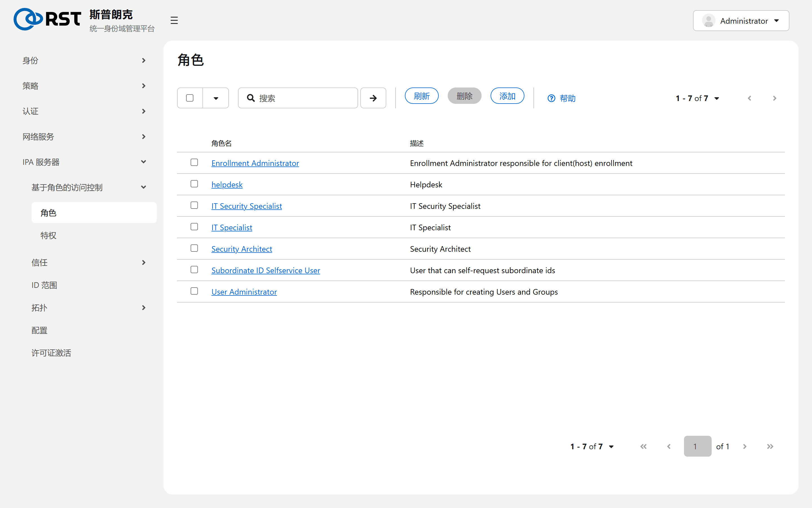Image resolution: width=812 pixels, height=508 pixels.
Task: Check the User Administrator row checkbox
Action: 194,291
